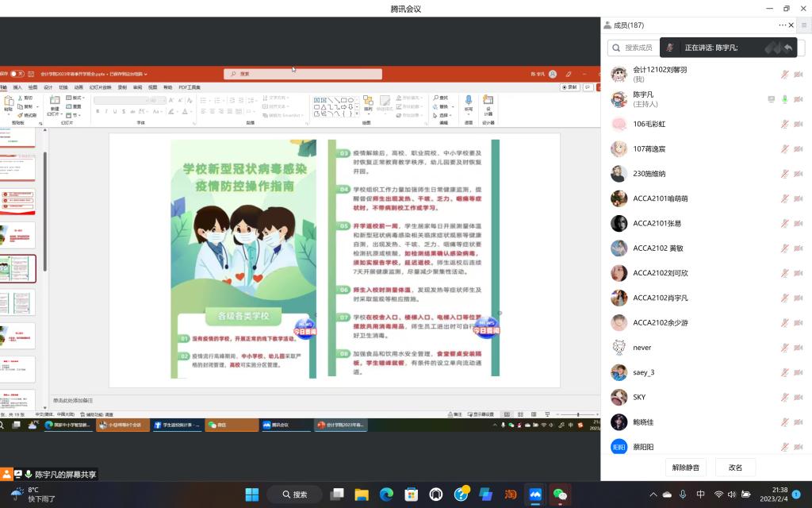The width and height of the screenshot is (812, 508).
Task: Click the 改名 button
Action: [735, 467]
